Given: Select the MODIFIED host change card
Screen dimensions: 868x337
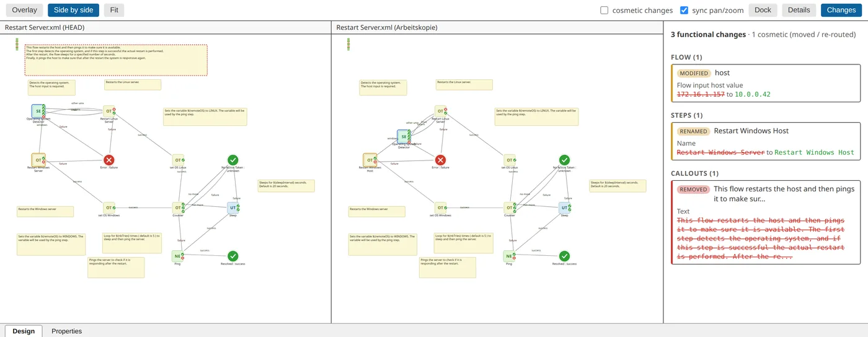Looking at the screenshot, I should click(x=766, y=83).
